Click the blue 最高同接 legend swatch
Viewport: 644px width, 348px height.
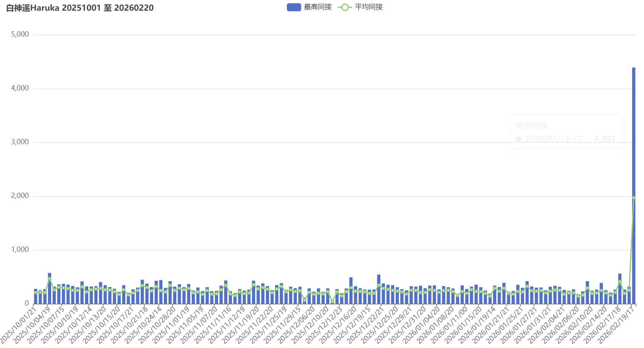[x=294, y=7]
